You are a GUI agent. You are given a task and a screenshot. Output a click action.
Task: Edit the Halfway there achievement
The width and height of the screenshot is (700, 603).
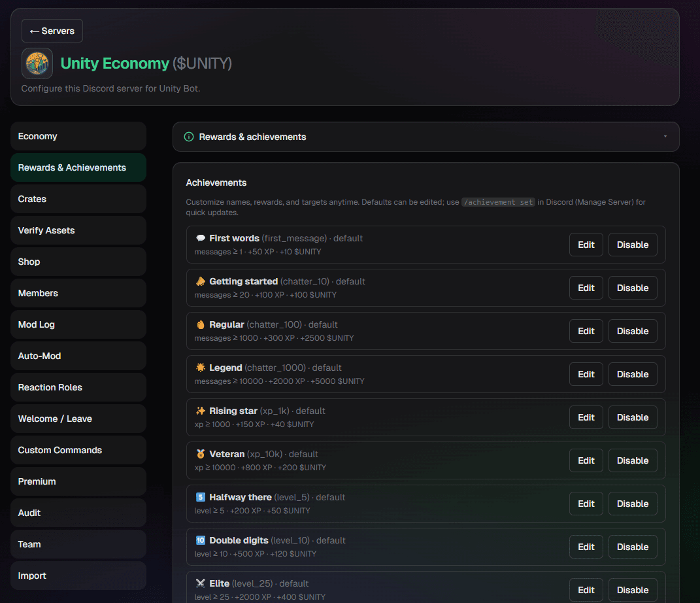coord(586,504)
